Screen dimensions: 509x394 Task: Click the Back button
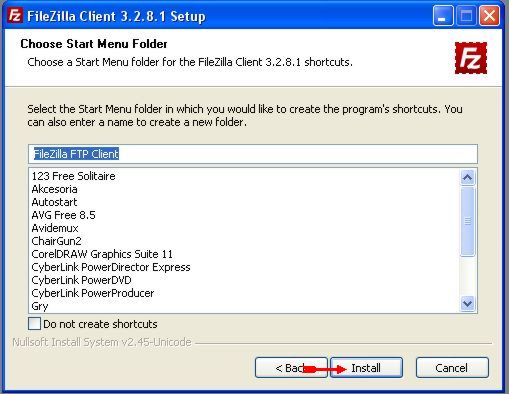point(291,368)
